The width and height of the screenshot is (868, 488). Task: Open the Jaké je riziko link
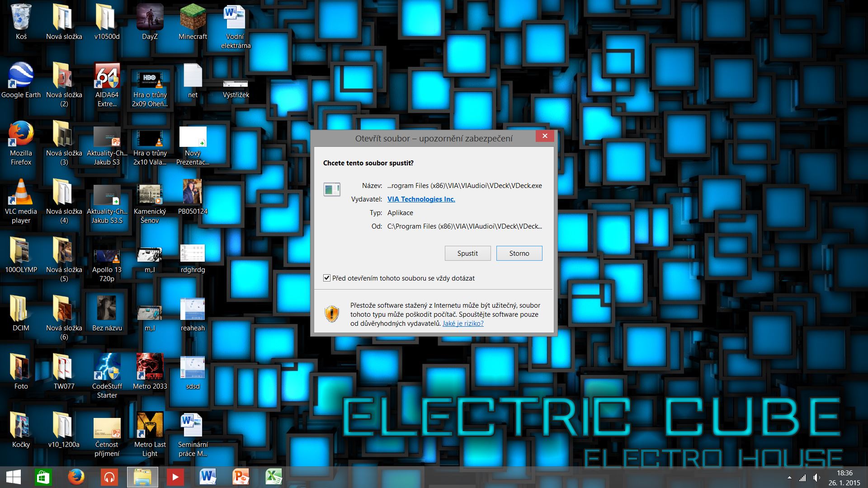point(463,324)
